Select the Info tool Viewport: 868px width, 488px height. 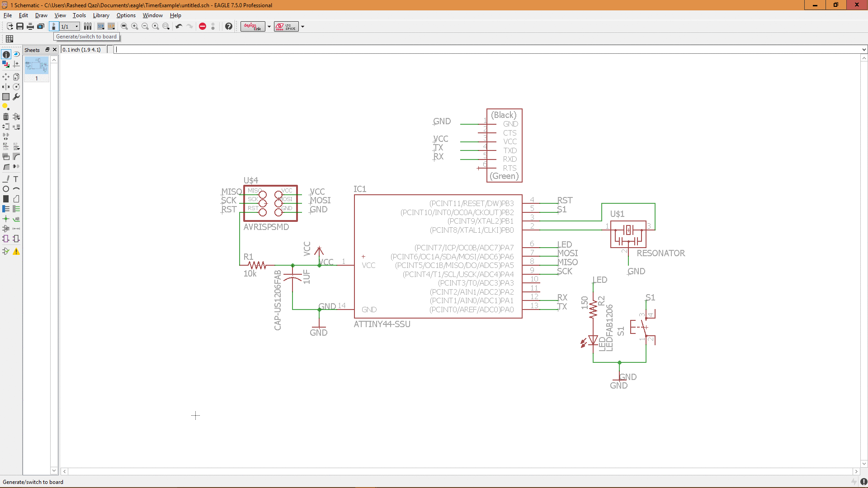[x=6, y=55]
